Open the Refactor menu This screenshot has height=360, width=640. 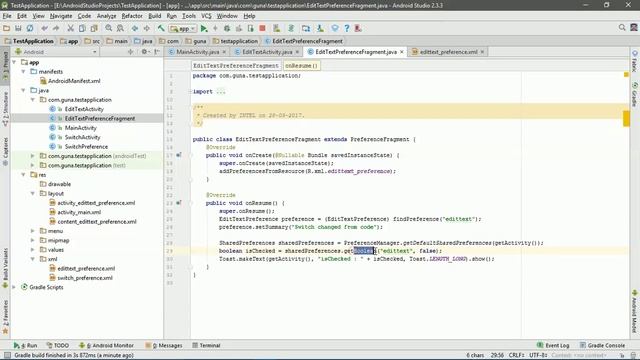(x=132, y=16)
